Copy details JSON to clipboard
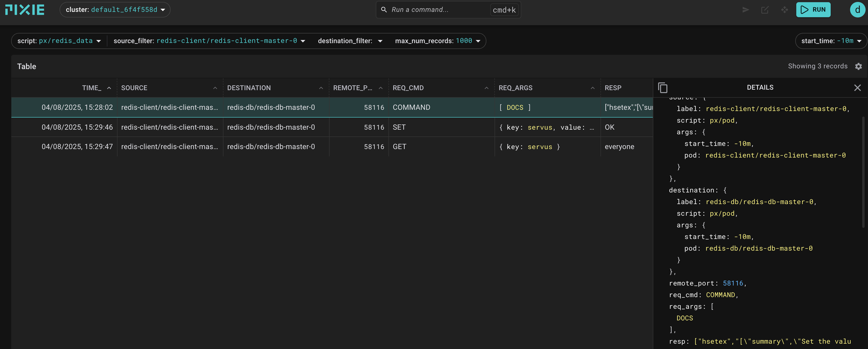 coord(663,87)
